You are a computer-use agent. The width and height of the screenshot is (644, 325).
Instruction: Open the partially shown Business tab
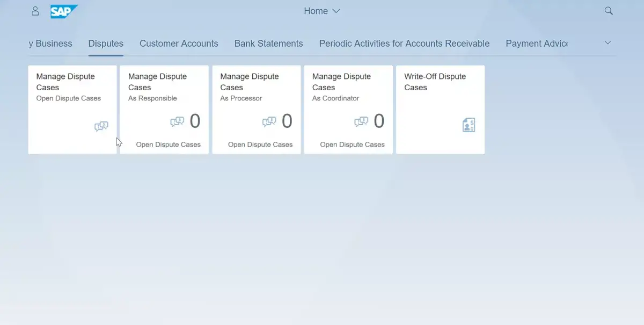pos(50,44)
